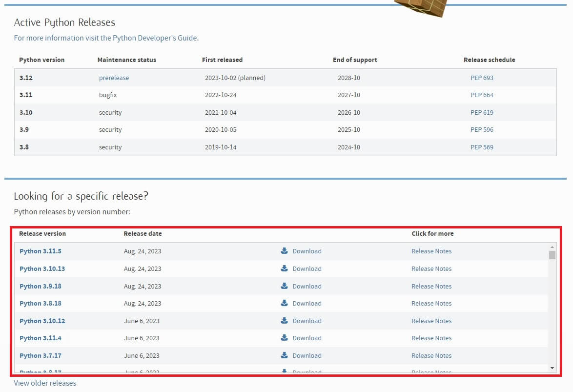Viewport: 573px width, 392px height.
Task: Click the releases list scroll down arrow
Action: tap(552, 368)
